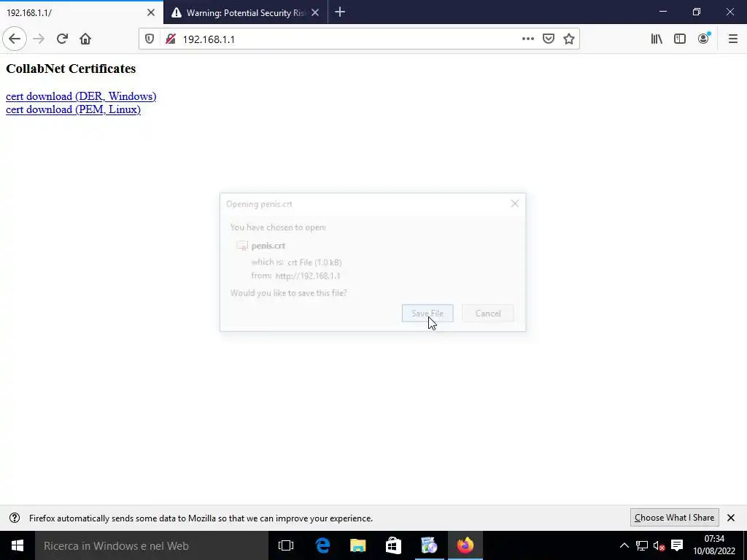Bookmark this page with star

pyautogui.click(x=569, y=39)
